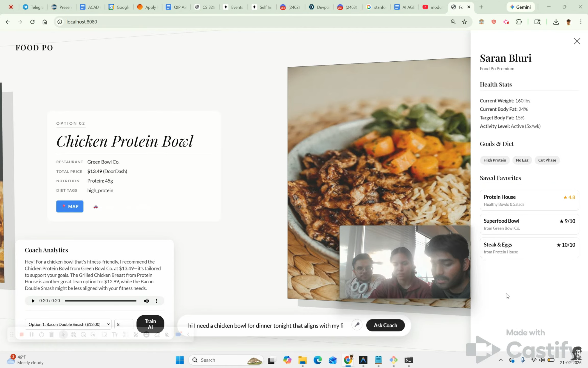This screenshot has width=588, height=368.
Task: Click the FOOD PO logo
Action: tap(34, 48)
